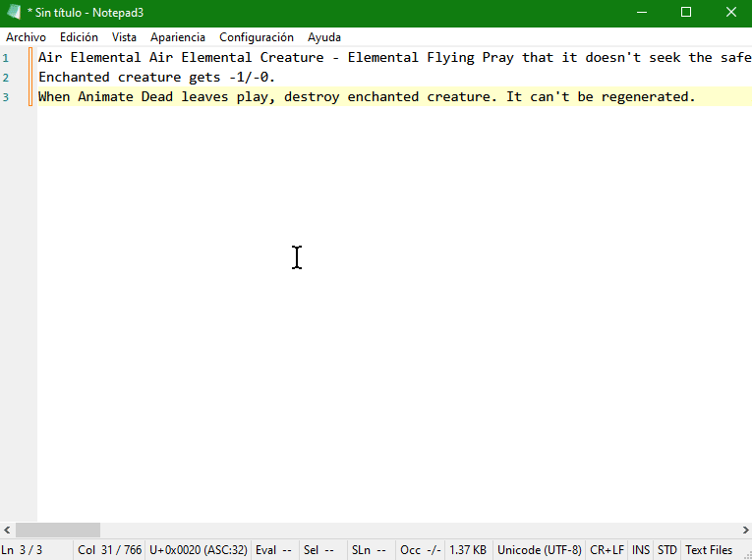Open the Edición menu
The height and width of the screenshot is (560, 752).
[x=79, y=37]
